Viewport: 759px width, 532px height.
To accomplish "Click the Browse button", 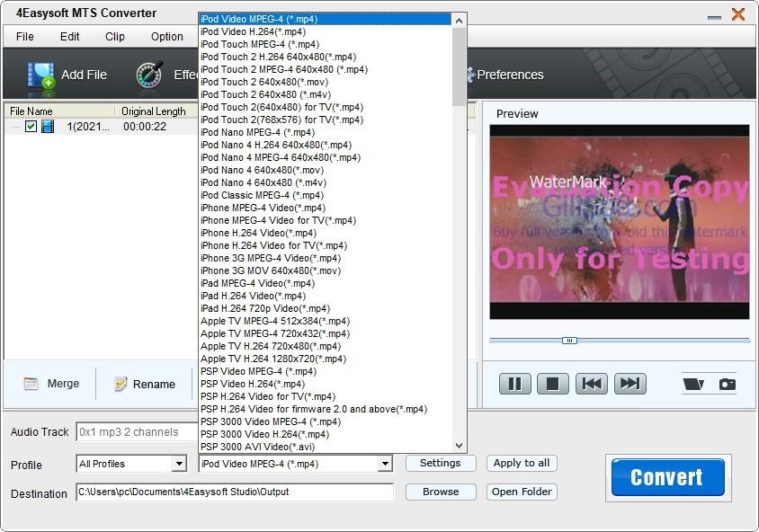I will coord(441,492).
